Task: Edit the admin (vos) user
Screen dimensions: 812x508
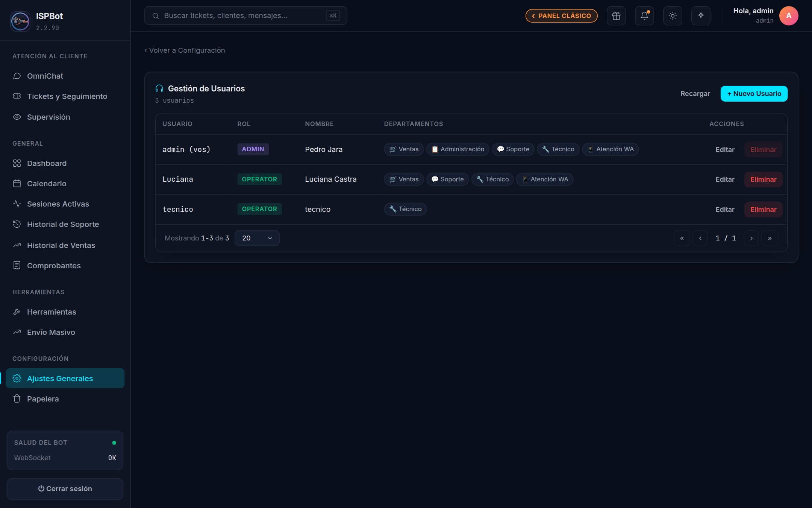Action: [725, 150]
